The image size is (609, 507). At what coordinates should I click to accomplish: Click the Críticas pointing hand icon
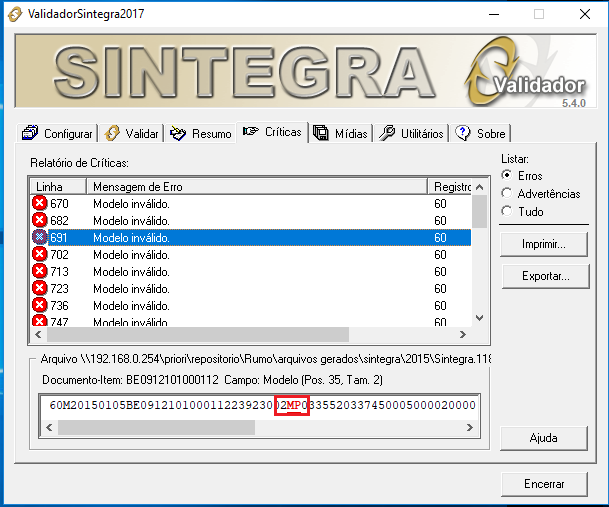(251, 131)
